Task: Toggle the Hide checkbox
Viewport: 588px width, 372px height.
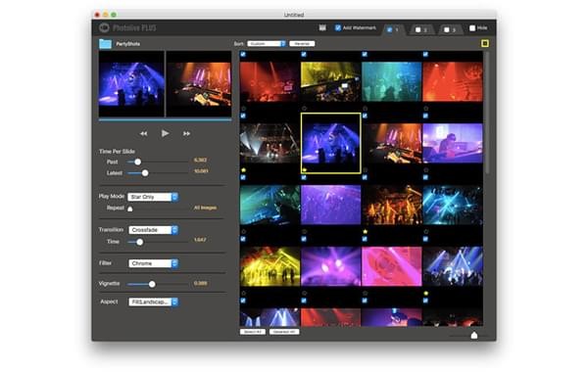Action: (x=472, y=28)
